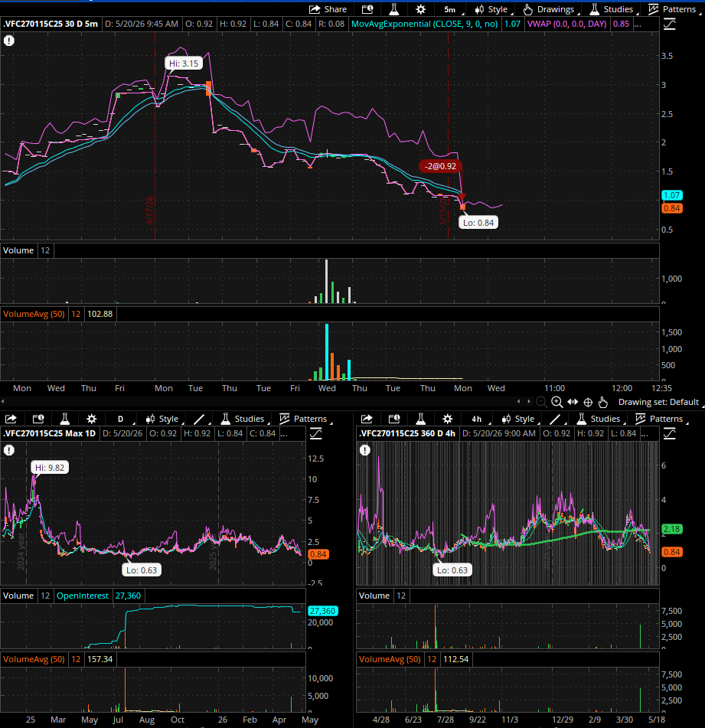Open the gear settings on the 4h chart toolbar

point(447,419)
